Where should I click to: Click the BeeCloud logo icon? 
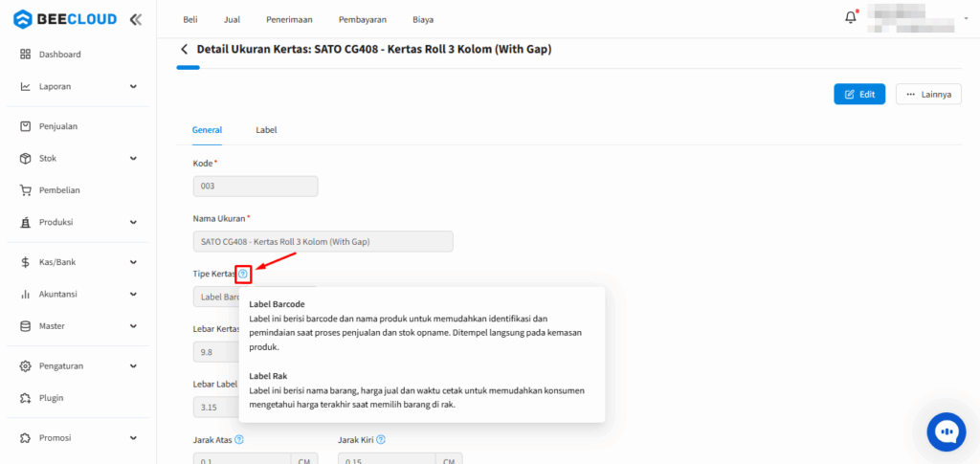(23, 19)
